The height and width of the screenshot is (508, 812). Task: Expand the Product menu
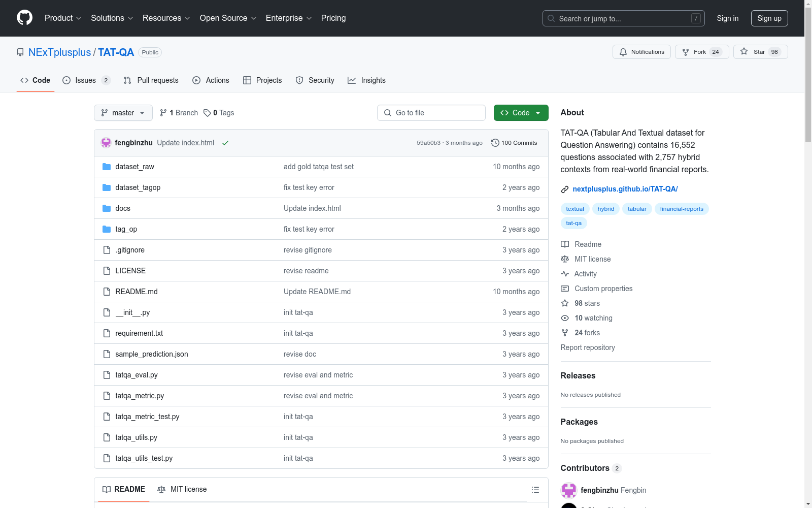point(63,18)
